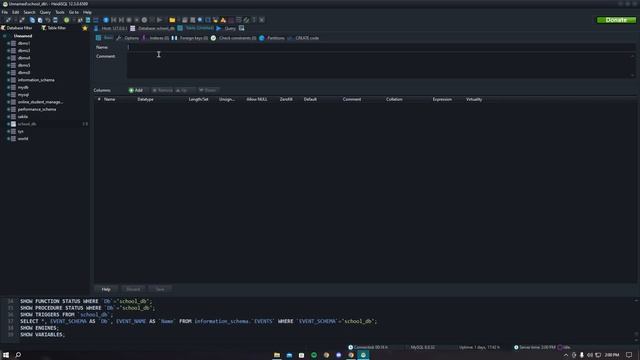Click the school_db database icon in tree
Viewport: 640px width, 360px height.
point(13,124)
